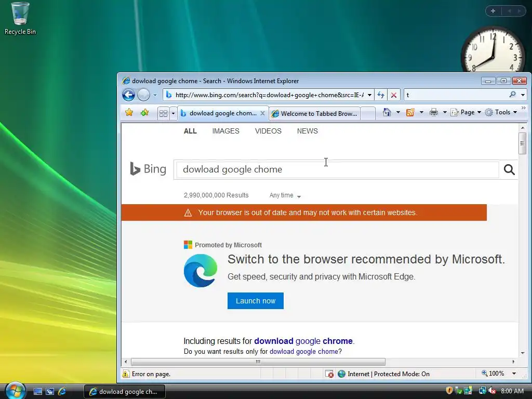
Task: Select the ALL search category
Action: (190, 131)
